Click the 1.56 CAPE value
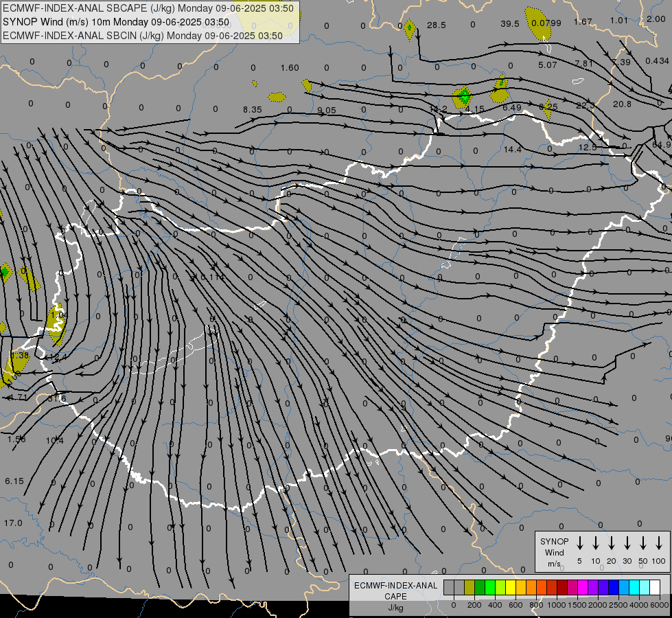This screenshot has height=618, width=672. [x=16, y=439]
